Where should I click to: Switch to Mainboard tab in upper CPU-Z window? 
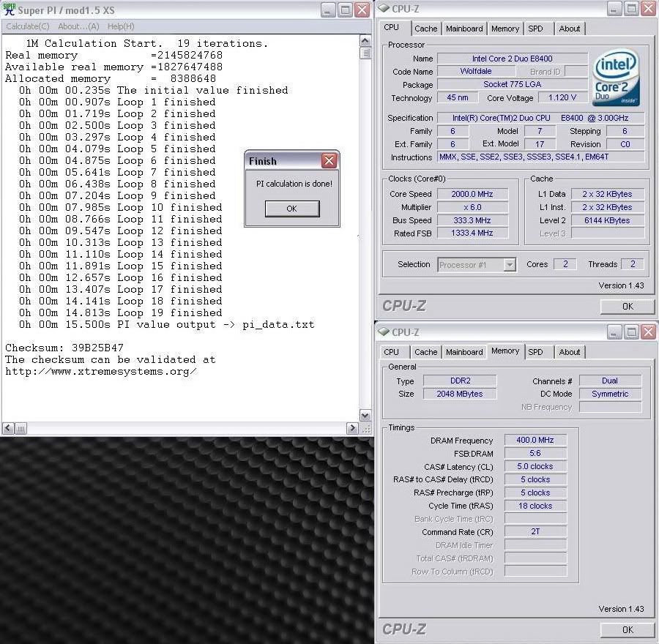pyautogui.click(x=464, y=29)
